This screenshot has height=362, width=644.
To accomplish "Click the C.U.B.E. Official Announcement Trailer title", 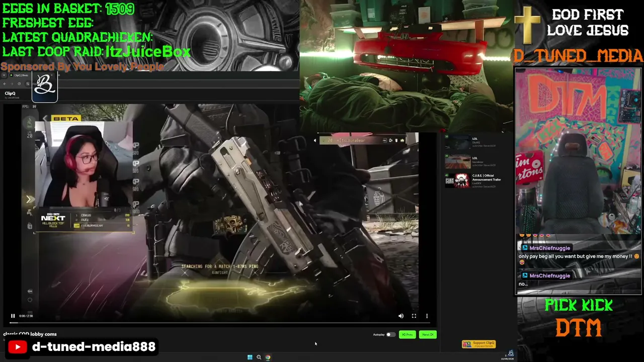I will pos(487,177).
